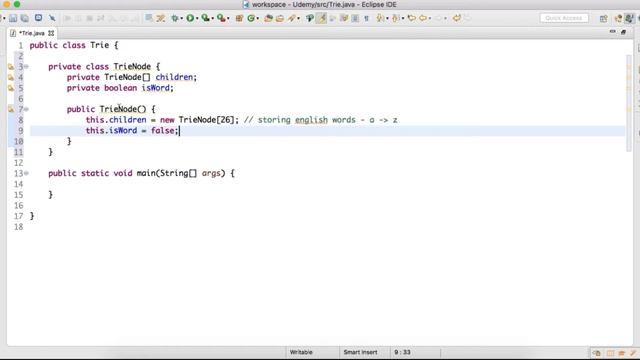Click the Last Edit Location icon
The height and width of the screenshot is (360, 640).
[411, 18]
